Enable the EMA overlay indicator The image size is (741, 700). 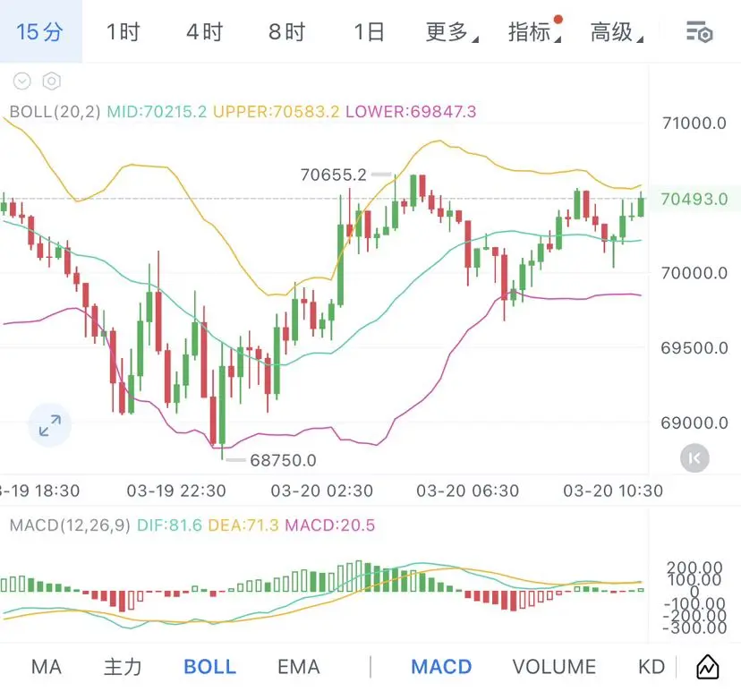click(298, 667)
